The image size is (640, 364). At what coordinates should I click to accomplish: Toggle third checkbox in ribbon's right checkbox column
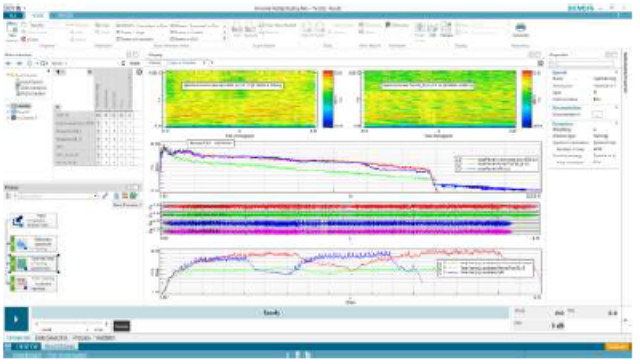tap(172, 39)
